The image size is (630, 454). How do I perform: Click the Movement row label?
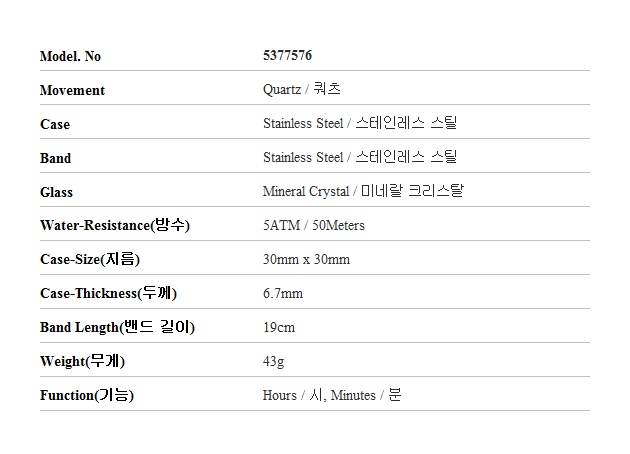[x=72, y=91]
